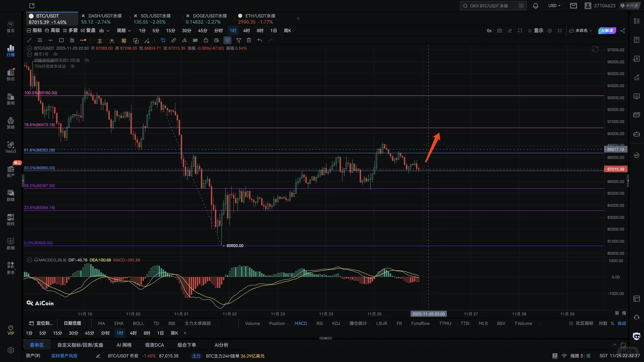
Task: Select the RSI indicator tab
Action: [x=319, y=323]
